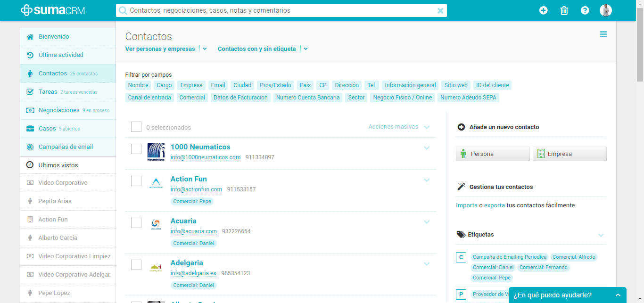644x303 pixels.
Task: Tick the Action Fun contact checkbox
Action: (x=136, y=180)
